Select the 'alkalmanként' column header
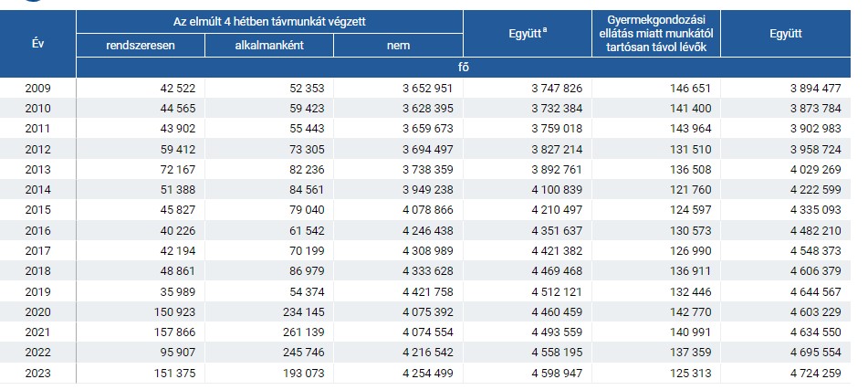The height and width of the screenshot is (390, 868). tap(269, 46)
